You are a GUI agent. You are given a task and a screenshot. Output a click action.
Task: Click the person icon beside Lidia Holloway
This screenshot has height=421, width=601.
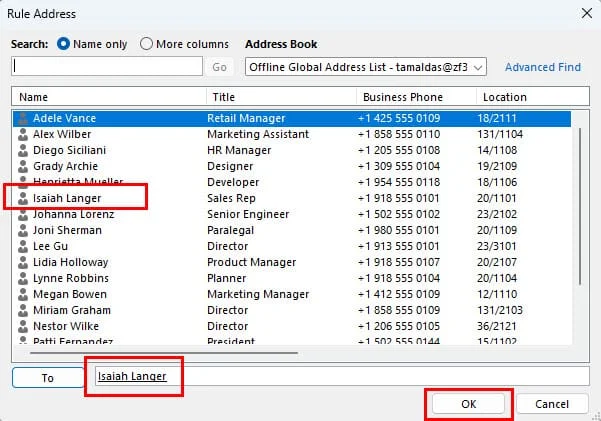point(23,262)
